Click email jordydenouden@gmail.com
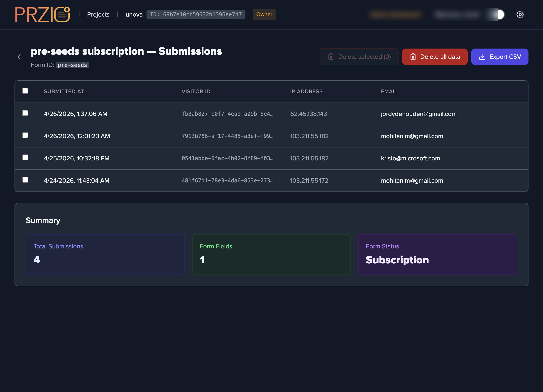 (x=418, y=114)
